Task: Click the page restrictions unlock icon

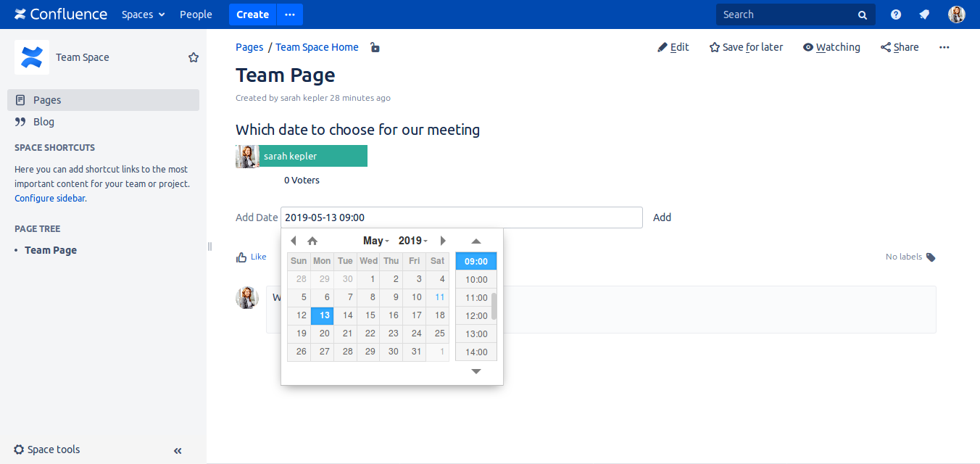Action: coord(375,48)
